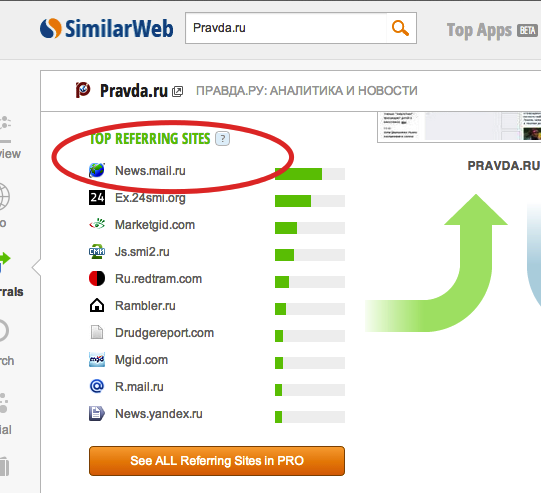Click the Pravda.ru site logo icon
541x493 pixels.
point(83,90)
